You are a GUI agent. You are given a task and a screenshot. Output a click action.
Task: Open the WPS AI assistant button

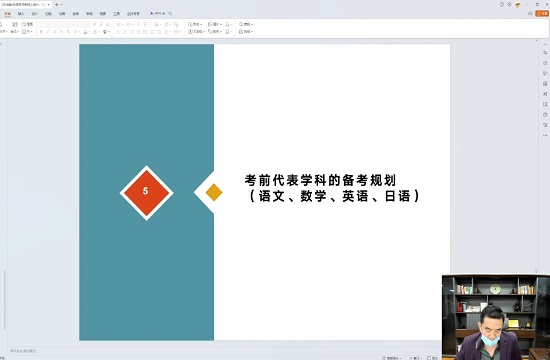pyautogui.click(x=157, y=14)
